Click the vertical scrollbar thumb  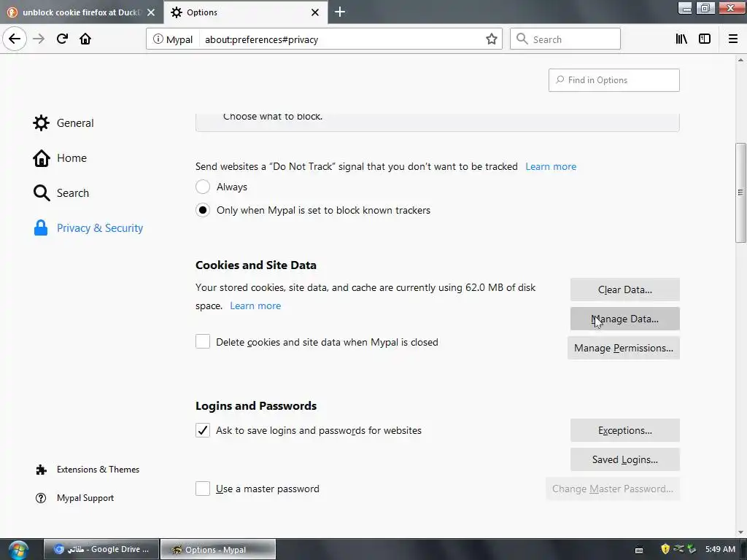click(x=740, y=192)
